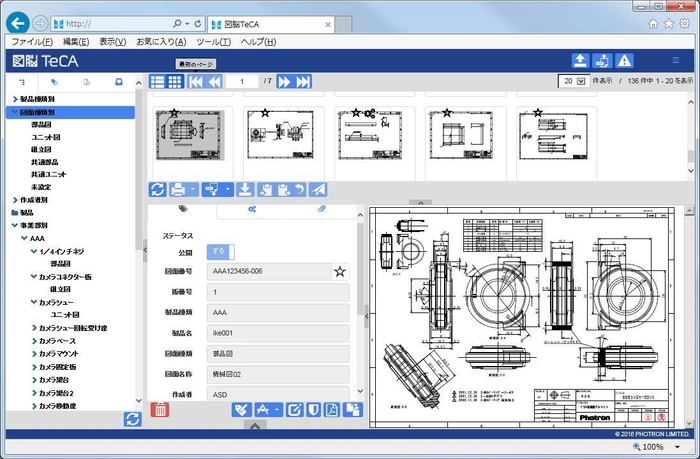Click the warning triangle icon in the header

click(x=624, y=61)
